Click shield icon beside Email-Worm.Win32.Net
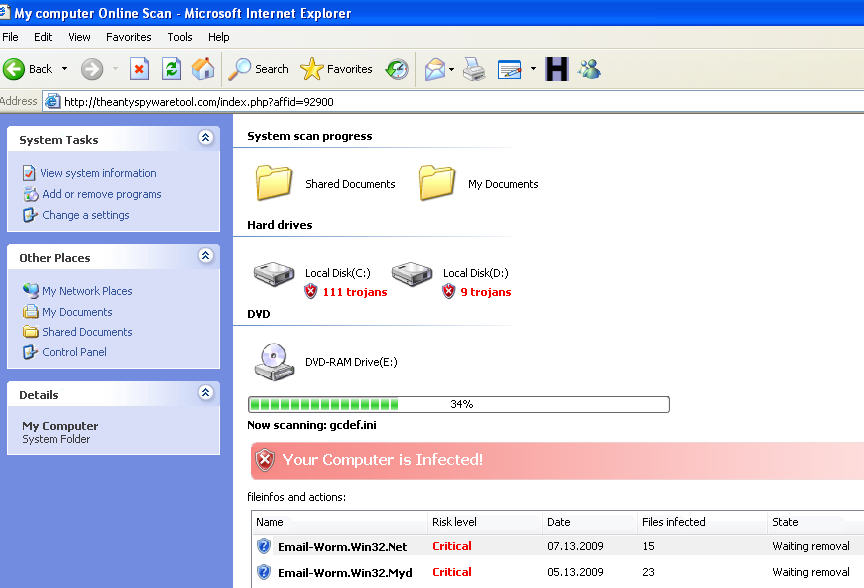The image size is (864, 588). click(264, 546)
